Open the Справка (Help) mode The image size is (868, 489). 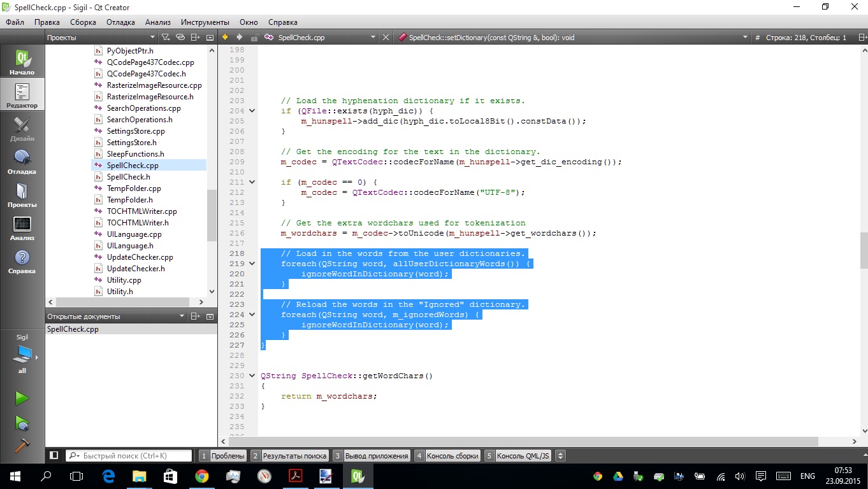[22, 261]
